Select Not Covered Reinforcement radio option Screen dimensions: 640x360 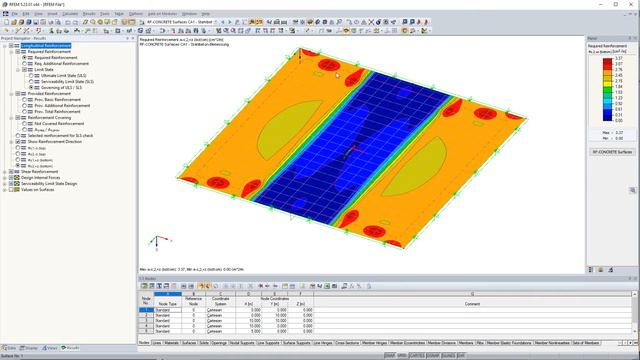pos(24,123)
